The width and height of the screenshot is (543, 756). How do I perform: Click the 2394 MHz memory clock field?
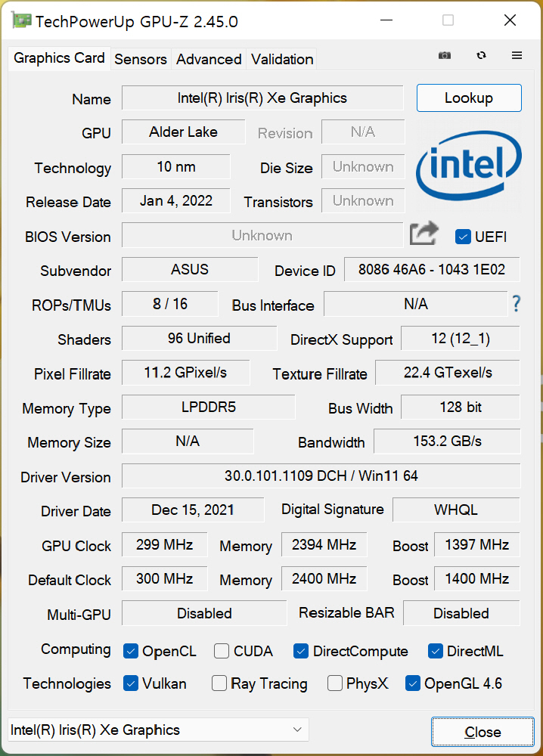(324, 544)
